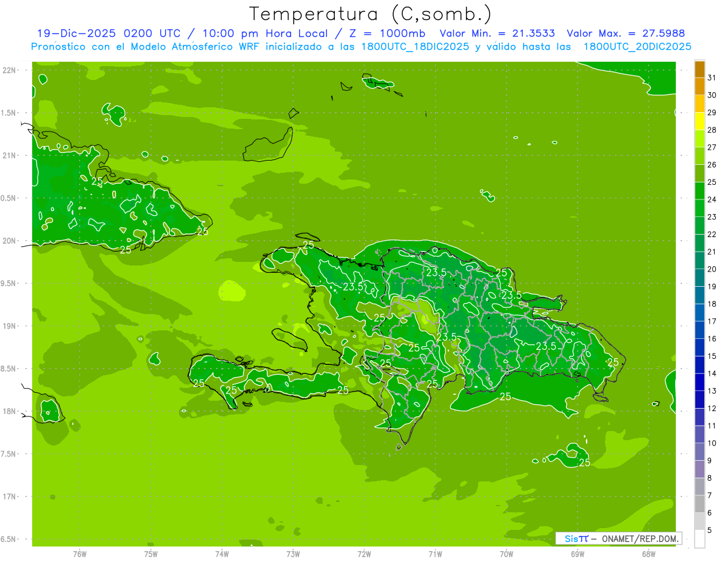Click the gray swatch between 6 and 7
This screenshot has width=728, height=562.
(699, 504)
